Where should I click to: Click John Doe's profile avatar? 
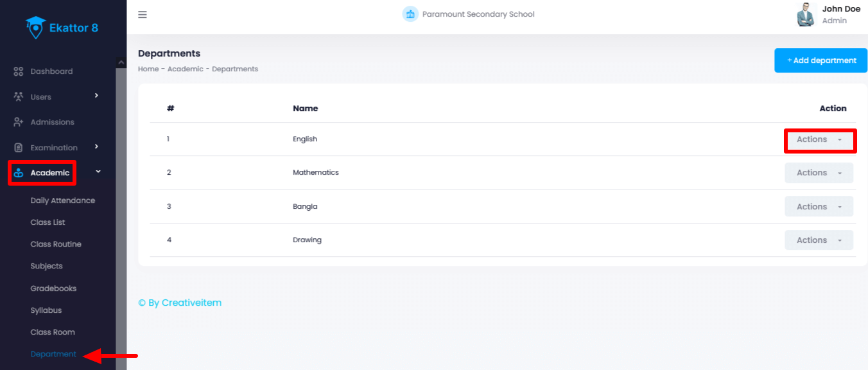(x=806, y=15)
